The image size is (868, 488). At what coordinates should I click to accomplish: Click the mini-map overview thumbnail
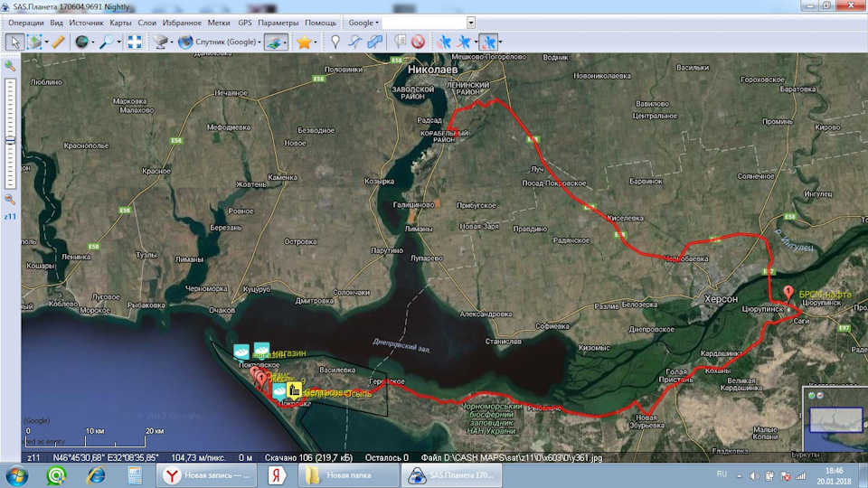[x=835, y=420]
